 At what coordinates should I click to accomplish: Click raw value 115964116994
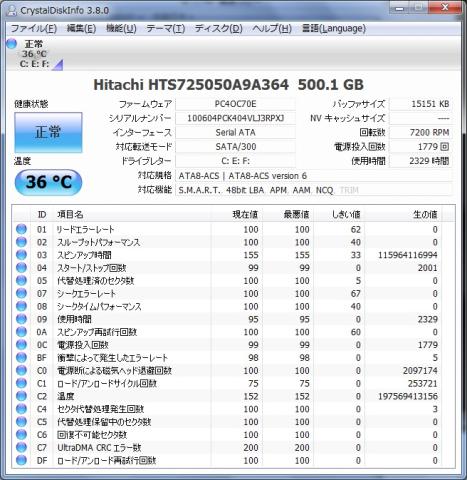[x=407, y=255]
